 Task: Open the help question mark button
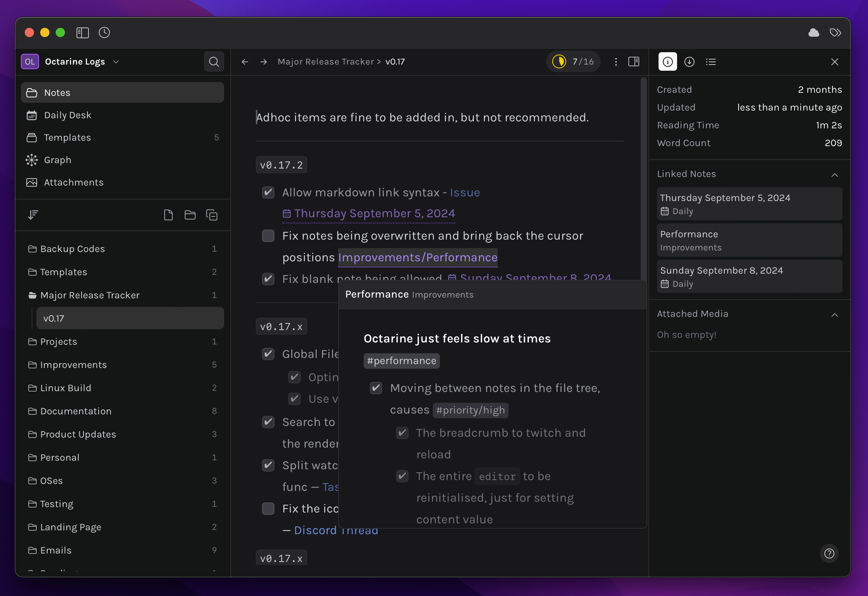click(x=829, y=553)
